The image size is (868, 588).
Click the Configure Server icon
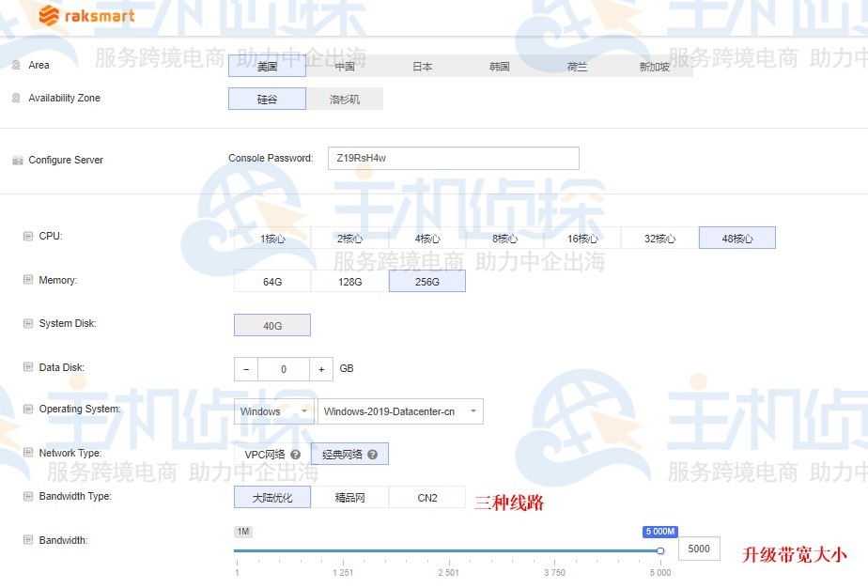(19, 160)
